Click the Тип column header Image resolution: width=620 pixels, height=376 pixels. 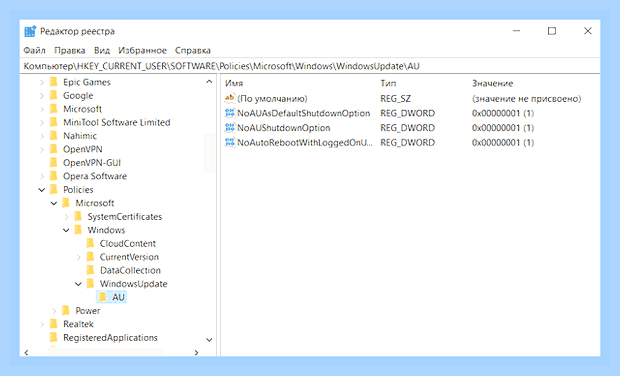(x=388, y=83)
